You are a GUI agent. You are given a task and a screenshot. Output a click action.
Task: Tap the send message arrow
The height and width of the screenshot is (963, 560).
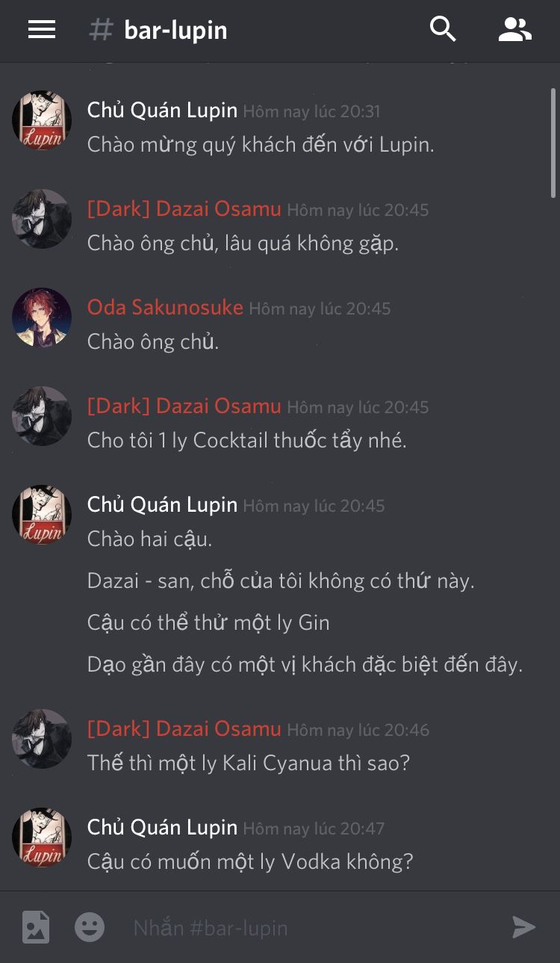pos(524,927)
